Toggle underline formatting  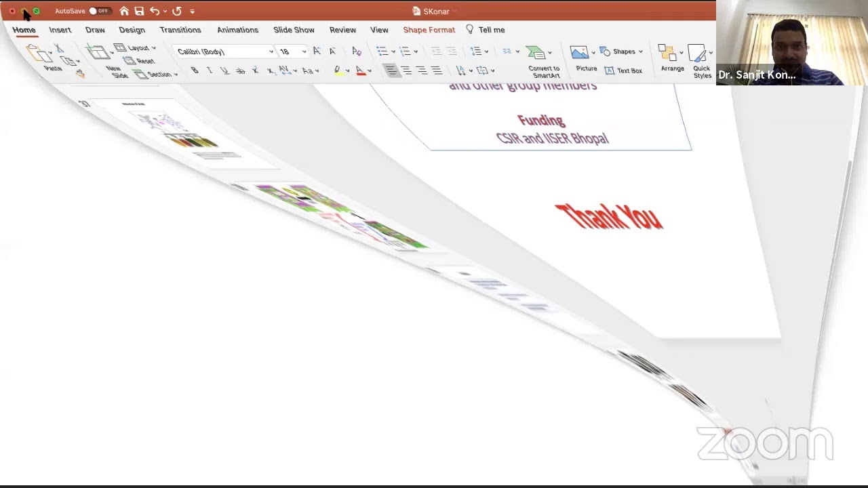coord(224,70)
